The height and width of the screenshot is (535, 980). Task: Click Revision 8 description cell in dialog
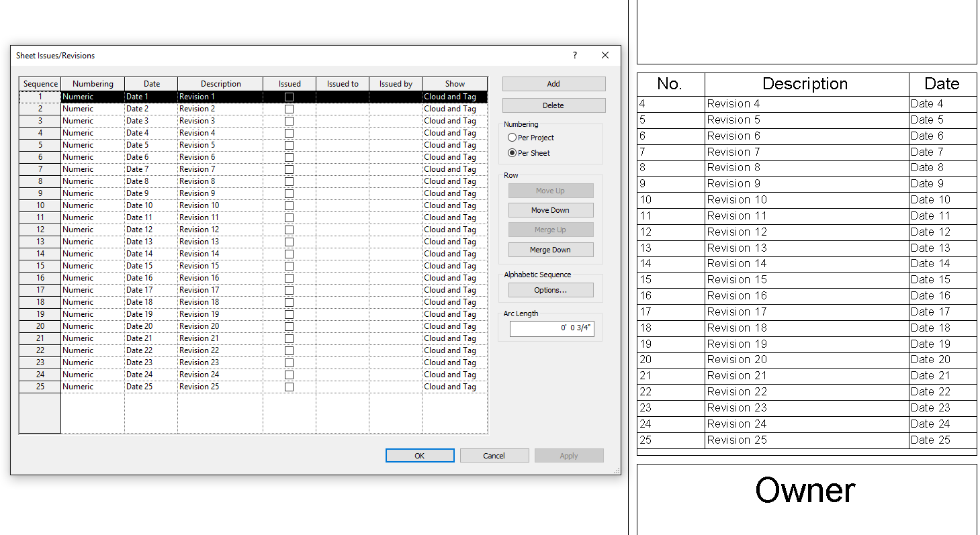(220, 181)
